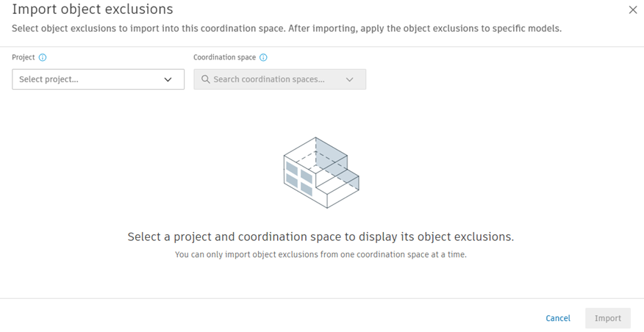
Task: Click the 'Select object exclusions to import' description
Action: pyautogui.click(x=287, y=29)
